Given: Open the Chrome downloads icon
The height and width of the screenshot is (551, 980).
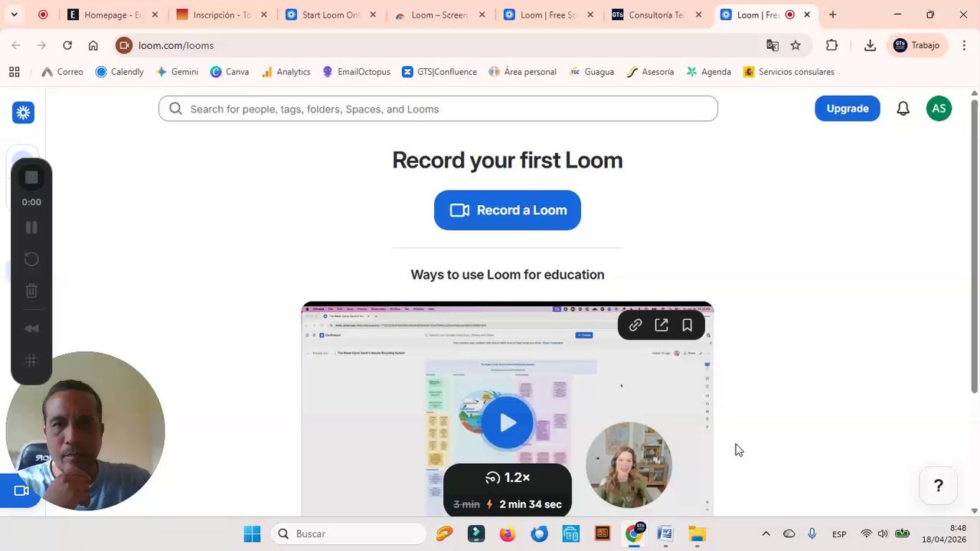Looking at the screenshot, I should 870,45.
